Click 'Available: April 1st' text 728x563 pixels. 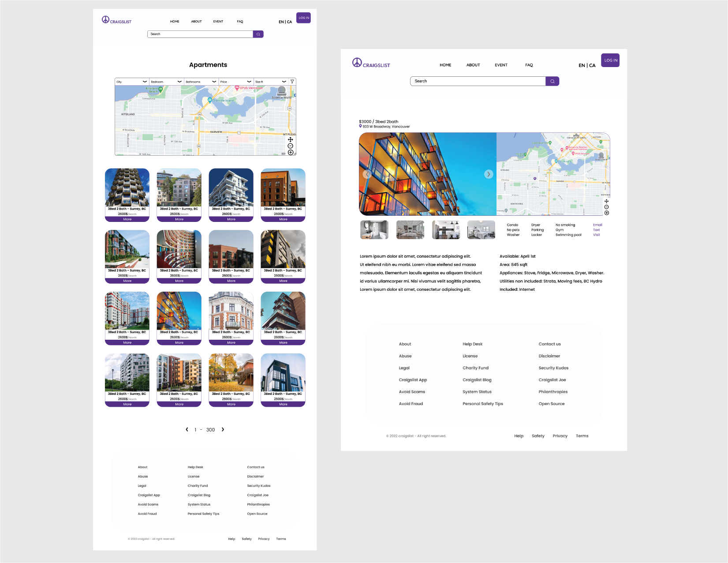(x=517, y=256)
